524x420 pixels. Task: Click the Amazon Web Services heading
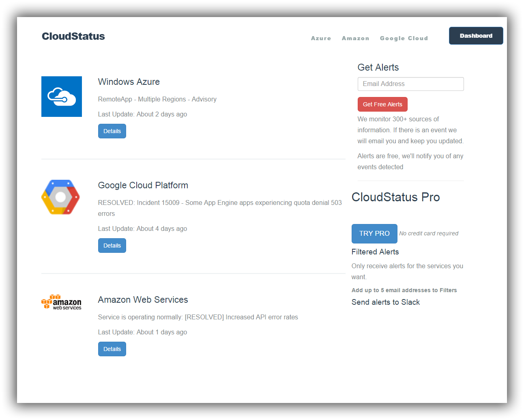click(143, 300)
